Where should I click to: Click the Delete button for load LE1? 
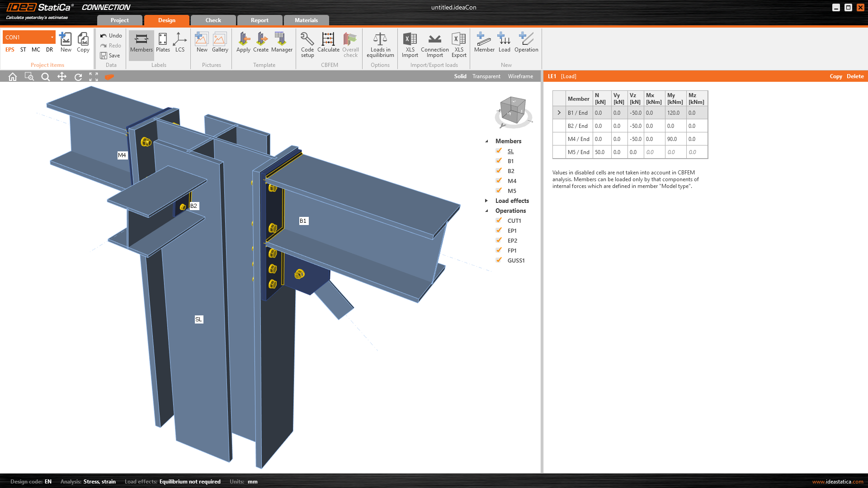[x=855, y=76]
